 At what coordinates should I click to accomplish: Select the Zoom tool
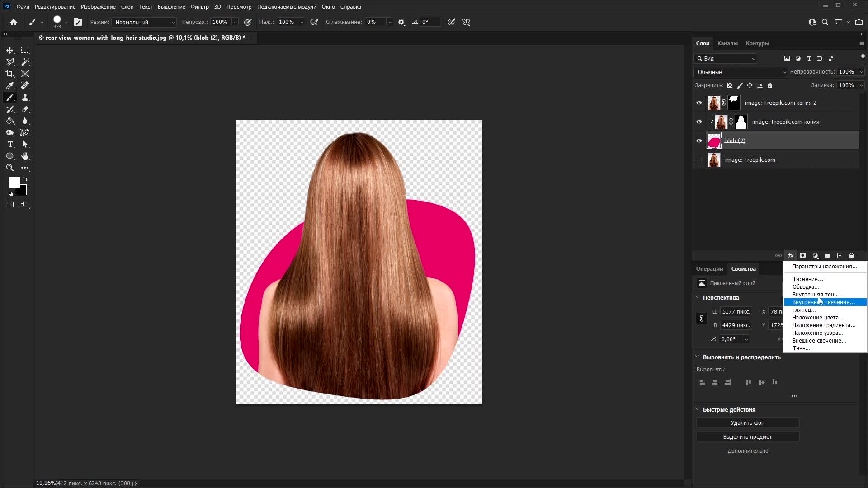(x=10, y=168)
